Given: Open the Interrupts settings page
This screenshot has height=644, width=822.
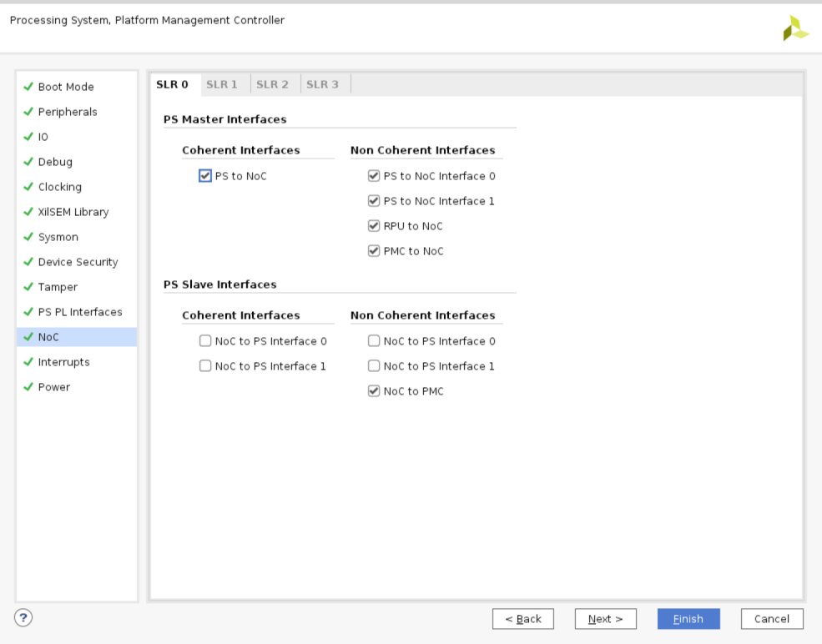Looking at the screenshot, I should tap(63, 362).
